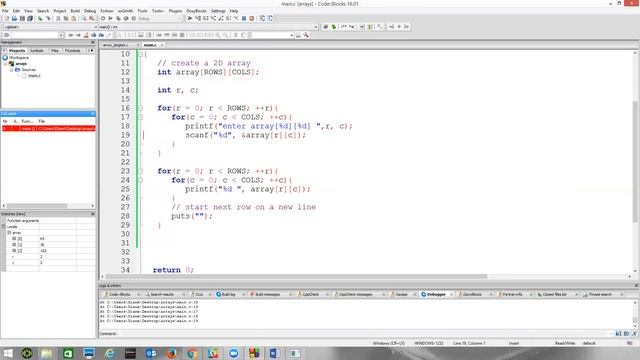Redo using the toolbar arrow icon
The width and height of the screenshot is (640, 360).
(x=48, y=18)
